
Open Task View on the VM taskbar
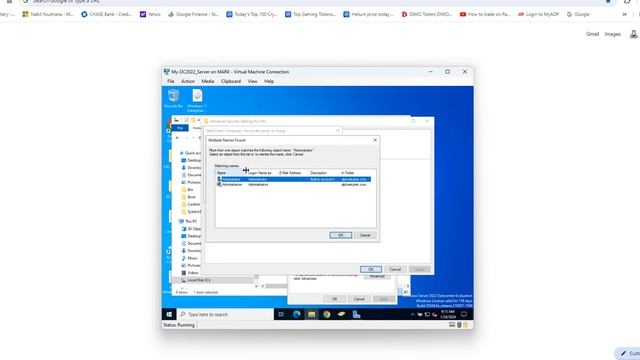281,314
